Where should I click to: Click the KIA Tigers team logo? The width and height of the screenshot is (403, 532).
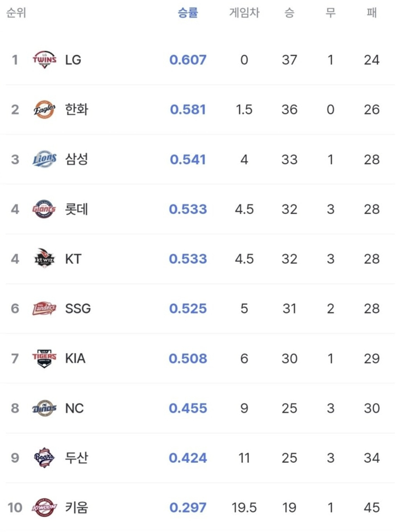(44, 358)
